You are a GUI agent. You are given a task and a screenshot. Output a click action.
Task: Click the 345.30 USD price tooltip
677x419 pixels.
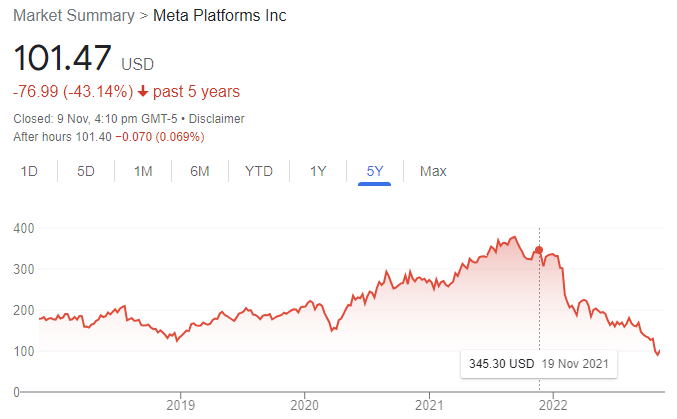click(x=539, y=364)
